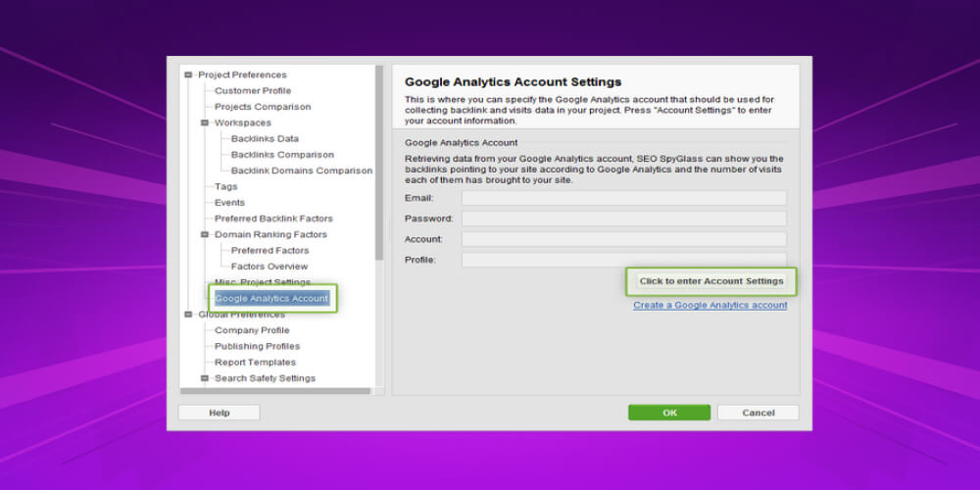Image resolution: width=980 pixels, height=490 pixels.
Task: Open Projects Comparison preferences
Action: coord(263,107)
